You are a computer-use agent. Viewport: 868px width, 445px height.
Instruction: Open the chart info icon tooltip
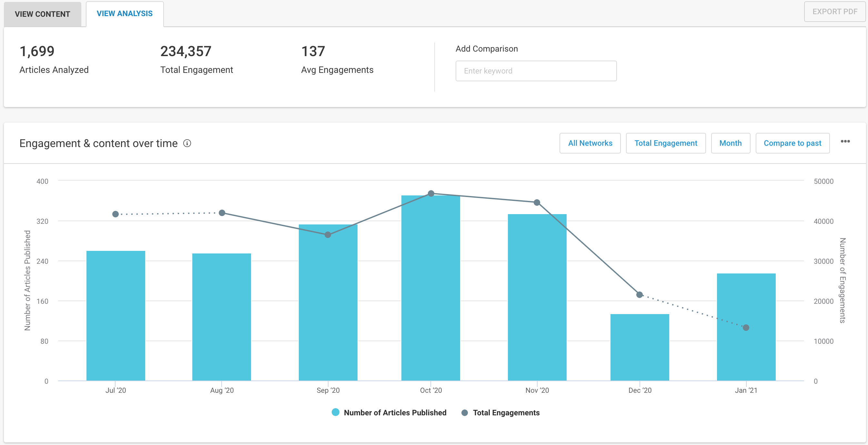point(187,143)
